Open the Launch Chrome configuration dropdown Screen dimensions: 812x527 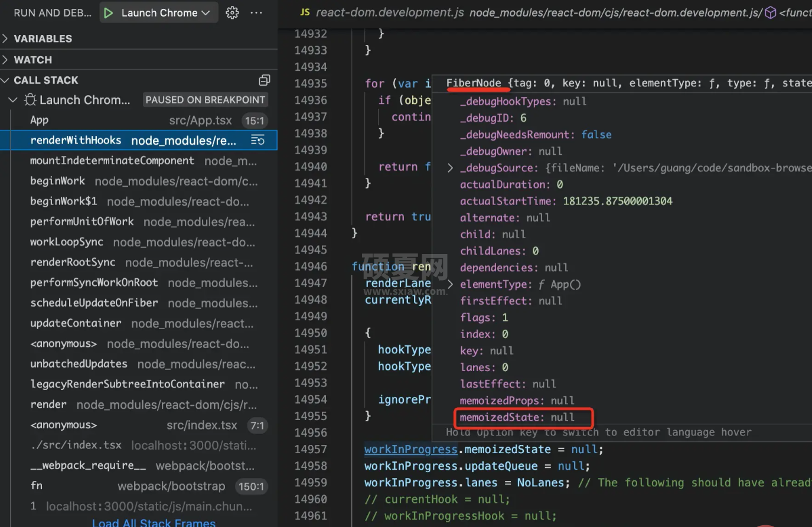(x=159, y=13)
